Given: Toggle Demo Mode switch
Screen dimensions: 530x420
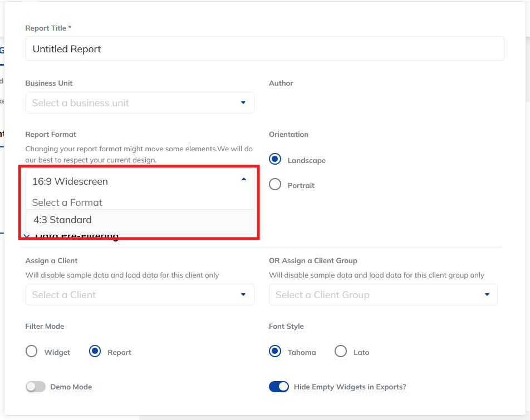Looking at the screenshot, I should 36,387.
